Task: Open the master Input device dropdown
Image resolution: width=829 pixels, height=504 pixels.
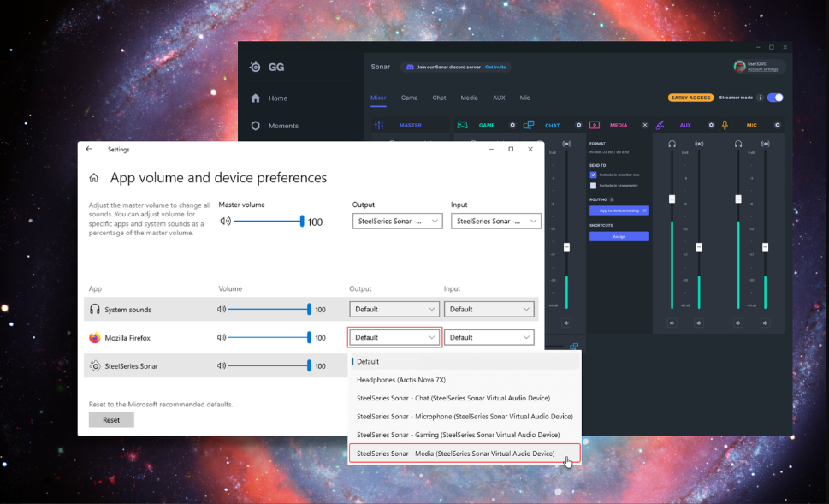Action: point(496,221)
